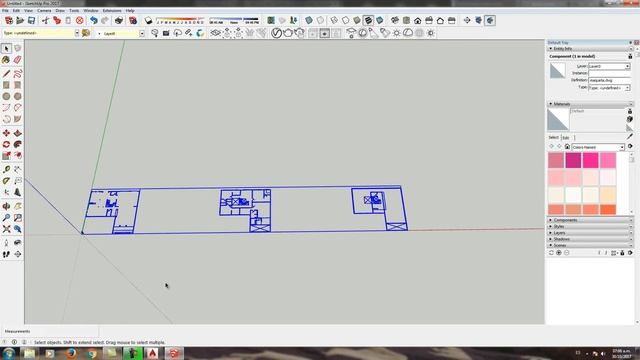Click the Zoom Extents tool

6,229
